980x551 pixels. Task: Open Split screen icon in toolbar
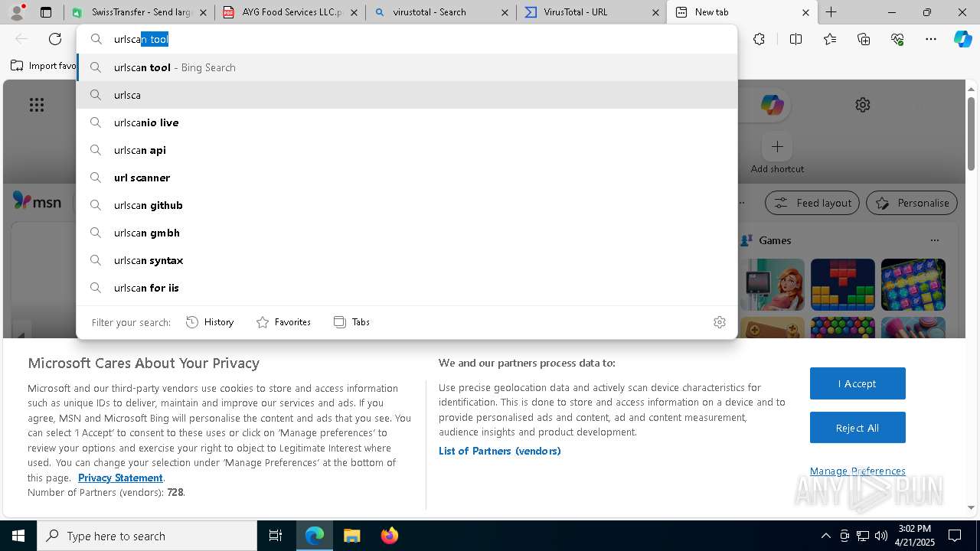pyautogui.click(x=795, y=39)
